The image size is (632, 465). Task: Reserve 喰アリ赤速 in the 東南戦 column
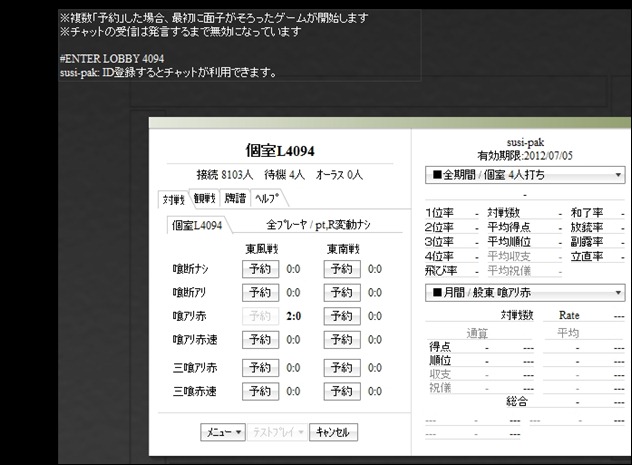(x=342, y=340)
